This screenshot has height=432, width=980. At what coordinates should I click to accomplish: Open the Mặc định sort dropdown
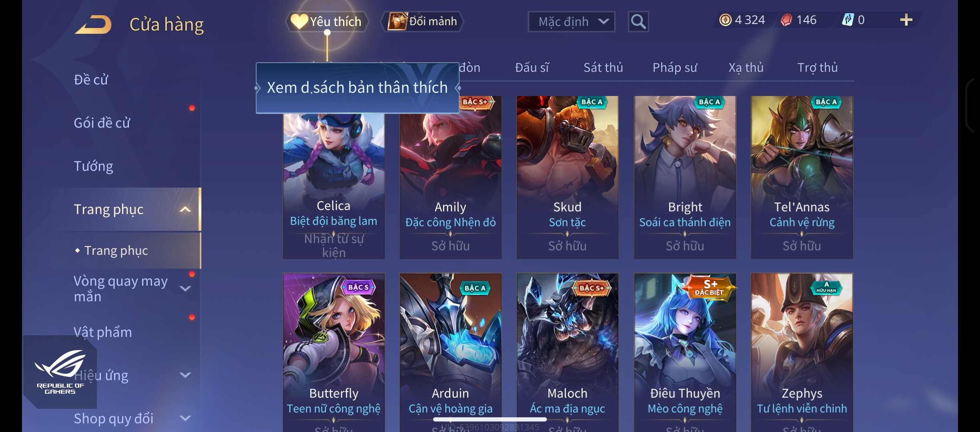pyautogui.click(x=571, y=22)
